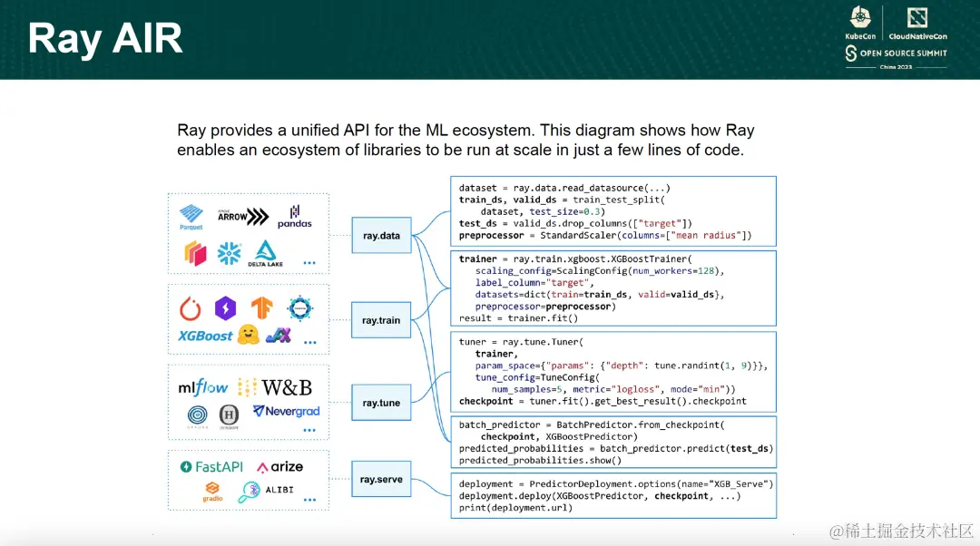The image size is (980, 546).
Task: Click the W&B wordmark
Action: (287, 388)
